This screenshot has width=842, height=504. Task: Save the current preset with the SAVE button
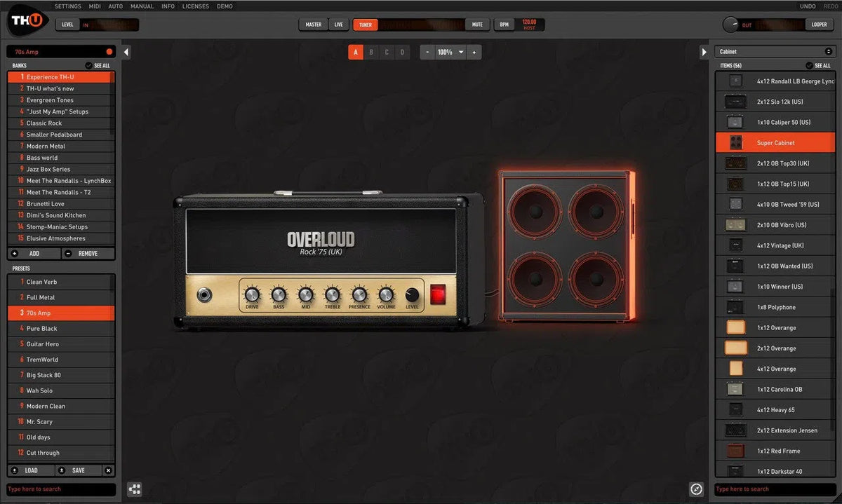pos(77,470)
